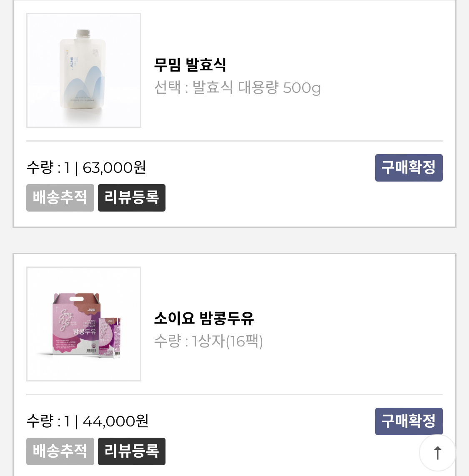469x476 pixels.
Task: Write a review for 소이요 밤콩두유
Action: tap(132, 451)
